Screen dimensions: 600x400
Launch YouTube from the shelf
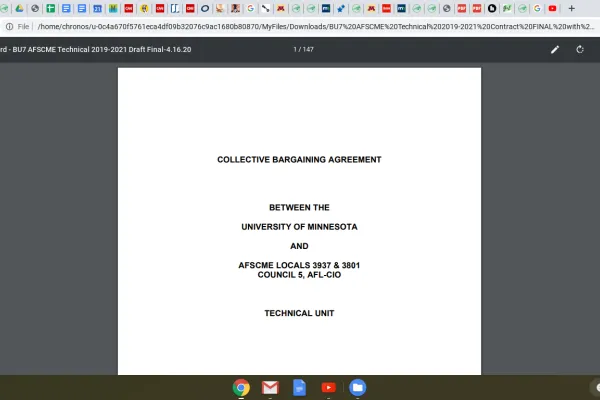328,387
